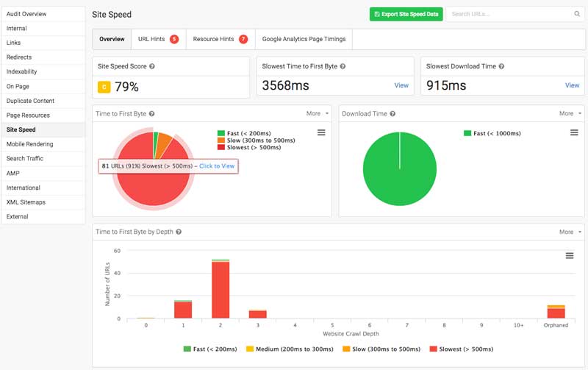Expand More dropdown on Time to First Byte panel
The width and height of the screenshot is (588, 370).
[x=317, y=114]
